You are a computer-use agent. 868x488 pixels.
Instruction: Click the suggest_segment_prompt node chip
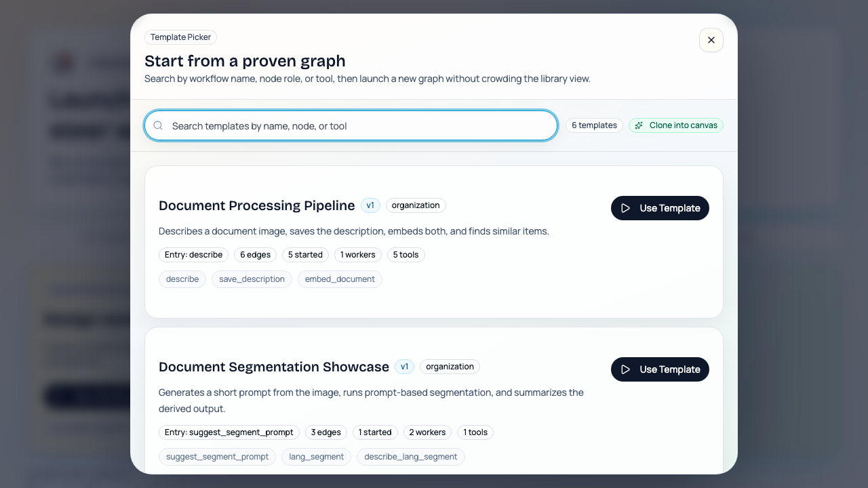pos(216,456)
